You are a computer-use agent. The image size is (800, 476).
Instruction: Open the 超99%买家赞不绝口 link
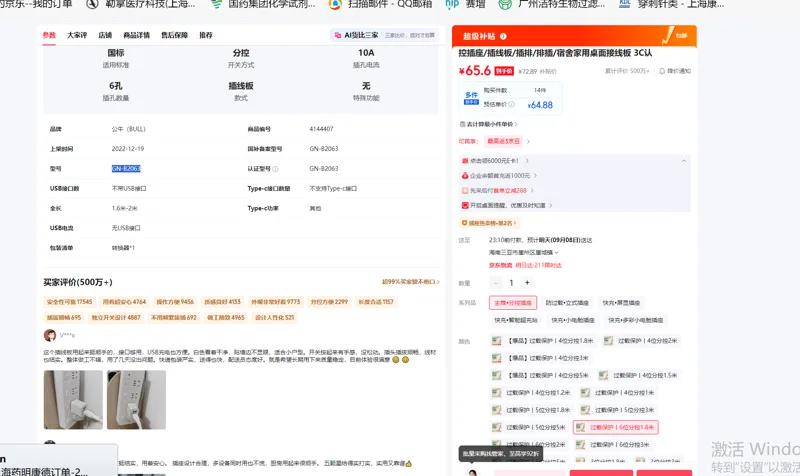coord(411,282)
